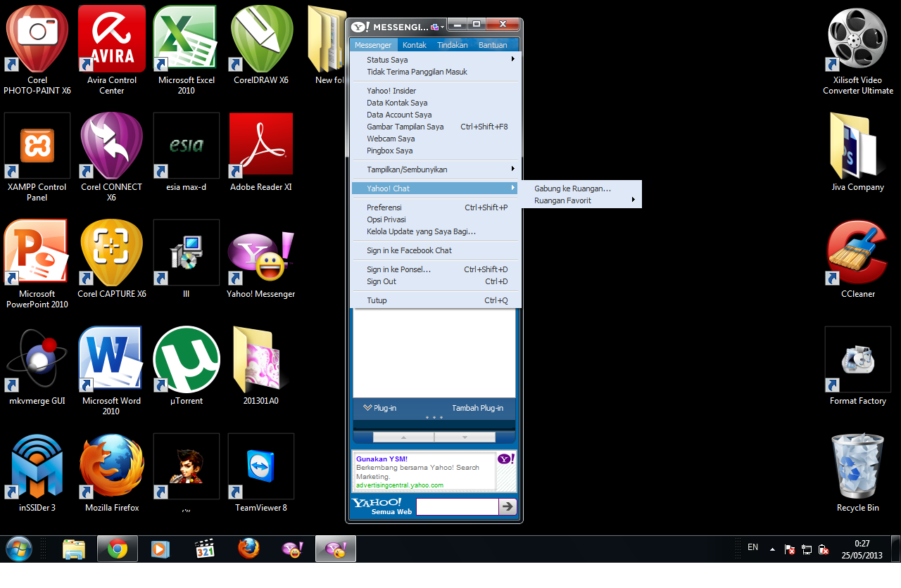The width and height of the screenshot is (901, 588).
Task: Open Google Chrome from taskbar
Action: 118,548
